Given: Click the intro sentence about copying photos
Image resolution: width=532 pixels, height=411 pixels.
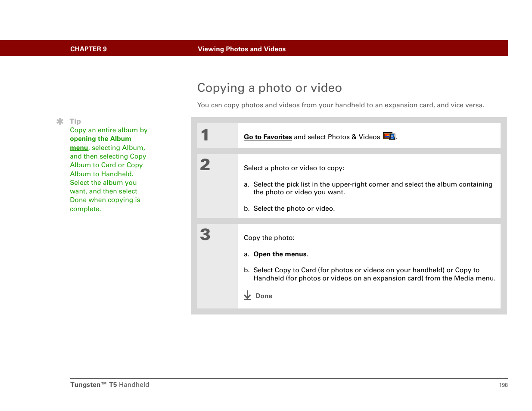Looking at the screenshot, I should pos(341,105).
